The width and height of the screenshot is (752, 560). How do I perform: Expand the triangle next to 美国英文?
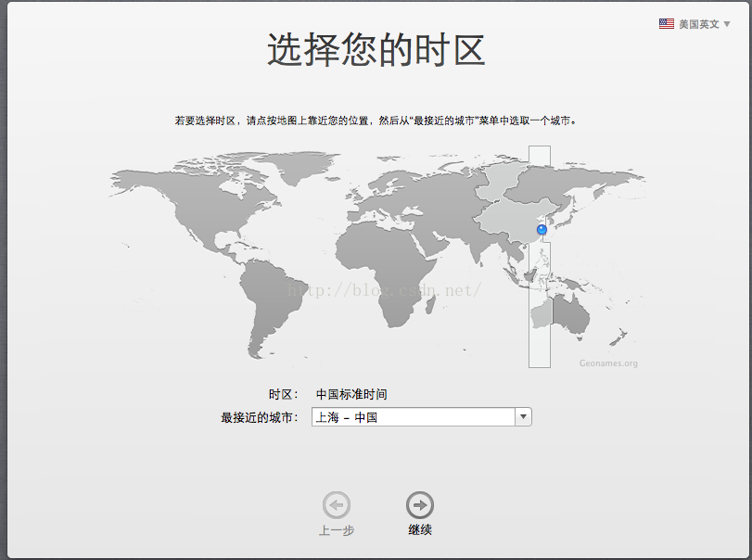(727, 24)
